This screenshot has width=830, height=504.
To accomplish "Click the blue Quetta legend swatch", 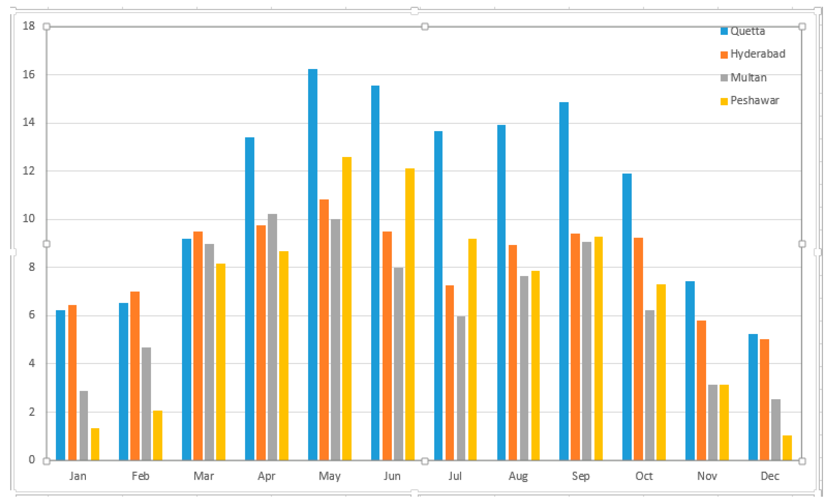I will click(724, 31).
